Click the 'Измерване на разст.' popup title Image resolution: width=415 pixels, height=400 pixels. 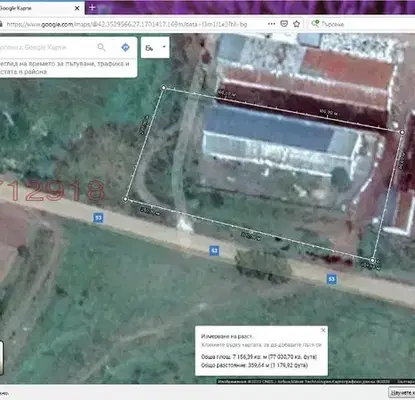point(227,337)
